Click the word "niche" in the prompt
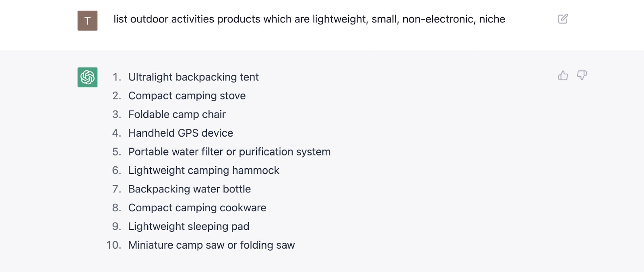The image size is (644, 272). point(492,19)
